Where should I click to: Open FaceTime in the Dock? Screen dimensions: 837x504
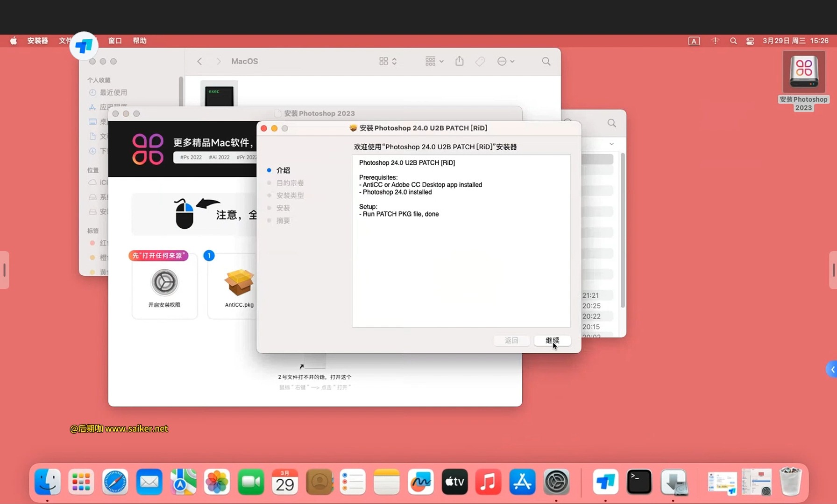point(251,482)
